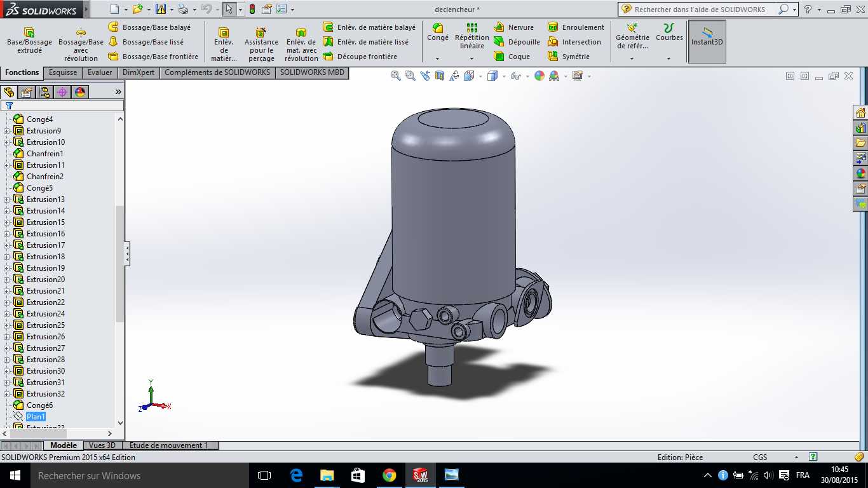868x488 pixels.
Task: Click the feature tree filter field
Action: pos(62,105)
